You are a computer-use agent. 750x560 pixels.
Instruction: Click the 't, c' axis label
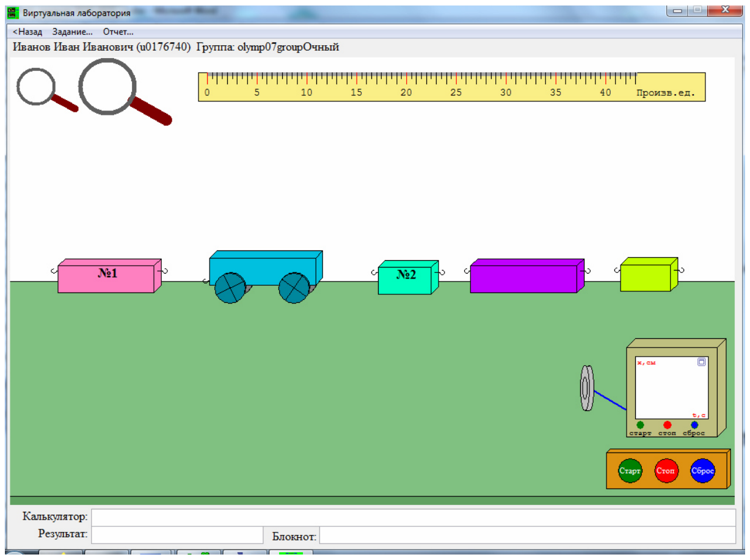click(x=699, y=415)
